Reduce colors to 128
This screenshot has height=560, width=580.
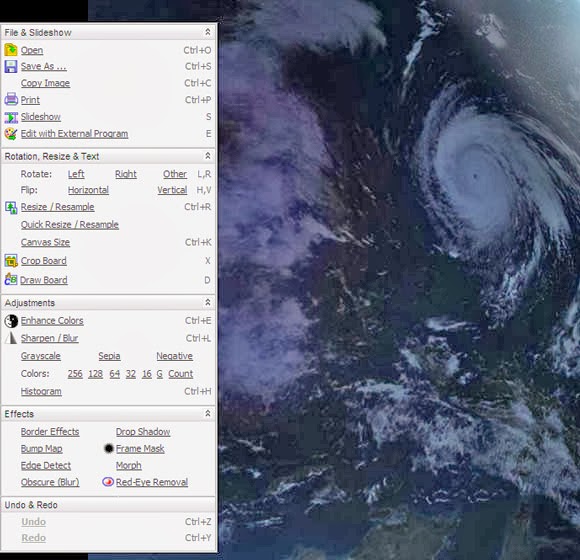[x=95, y=374]
